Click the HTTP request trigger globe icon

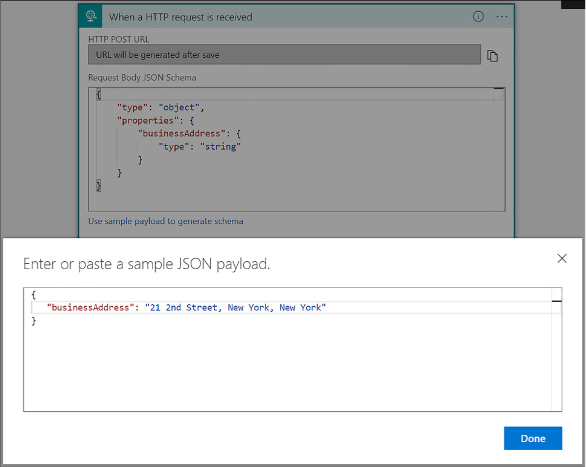91,16
